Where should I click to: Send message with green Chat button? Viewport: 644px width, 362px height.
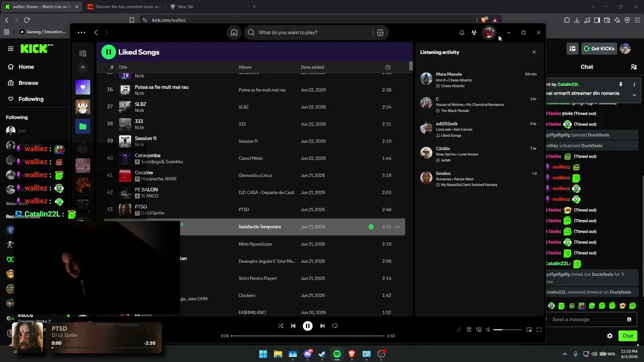pyautogui.click(x=628, y=336)
